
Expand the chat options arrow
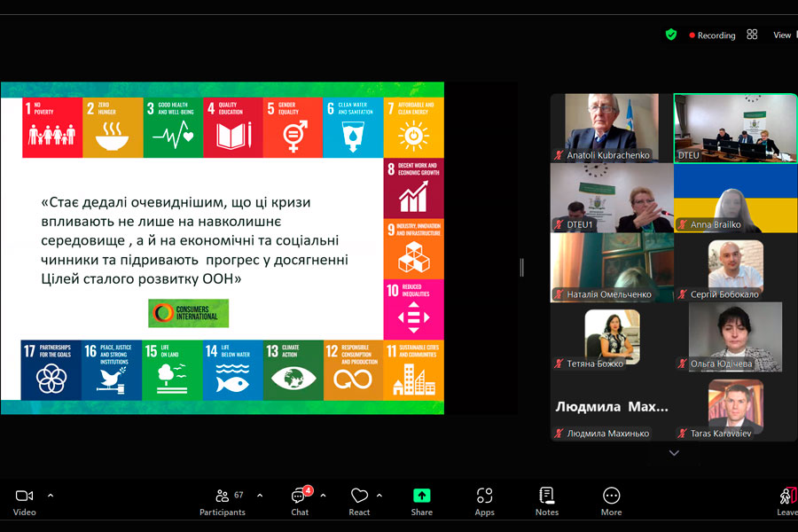323,495
